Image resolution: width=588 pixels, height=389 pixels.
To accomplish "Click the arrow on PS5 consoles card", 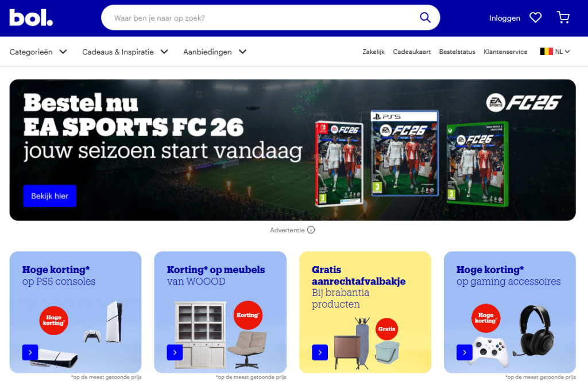I will (x=30, y=352).
